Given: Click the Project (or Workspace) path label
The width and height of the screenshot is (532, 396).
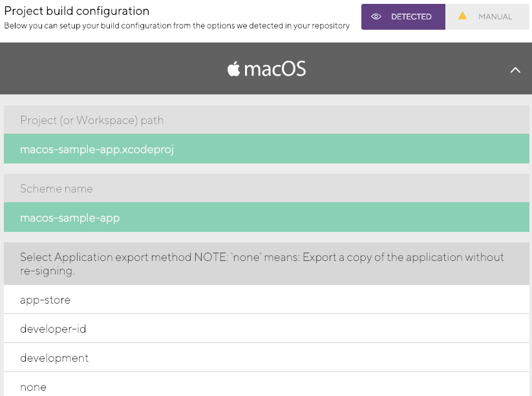Looking at the screenshot, I should [x=90, y=120].
